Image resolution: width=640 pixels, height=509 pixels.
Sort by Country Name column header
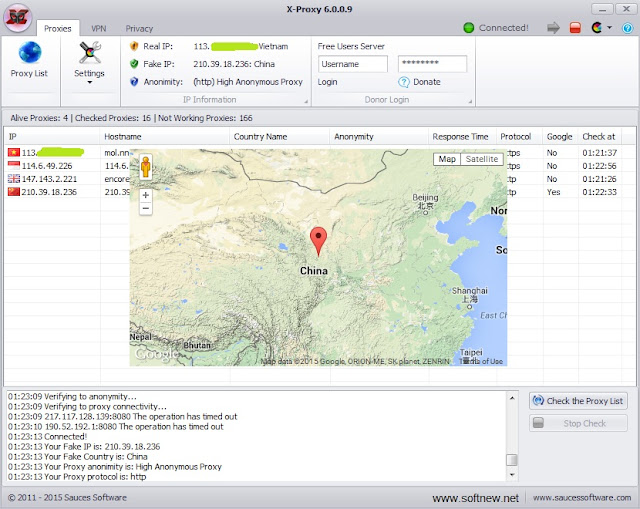pos(280,136)
